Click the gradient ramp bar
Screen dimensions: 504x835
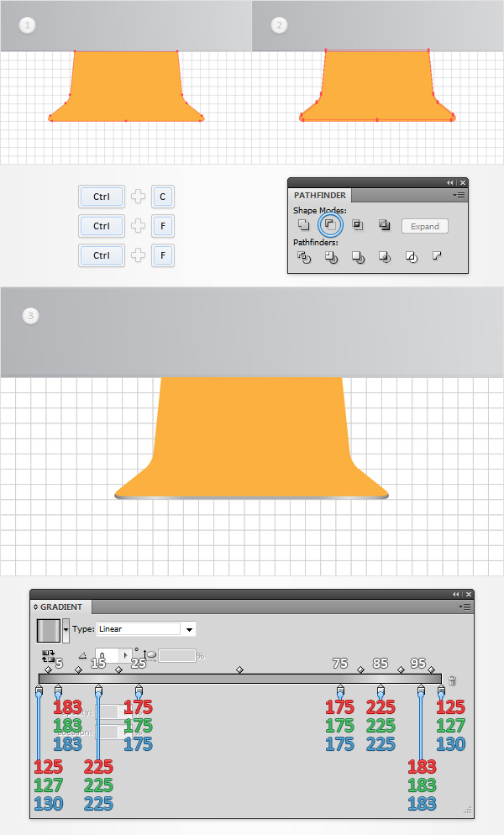(240, 679)
